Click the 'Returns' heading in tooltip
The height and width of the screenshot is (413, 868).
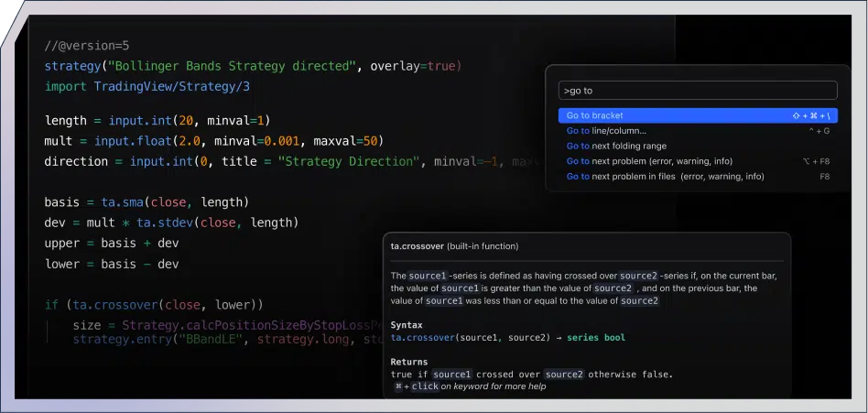coord(409,362)
